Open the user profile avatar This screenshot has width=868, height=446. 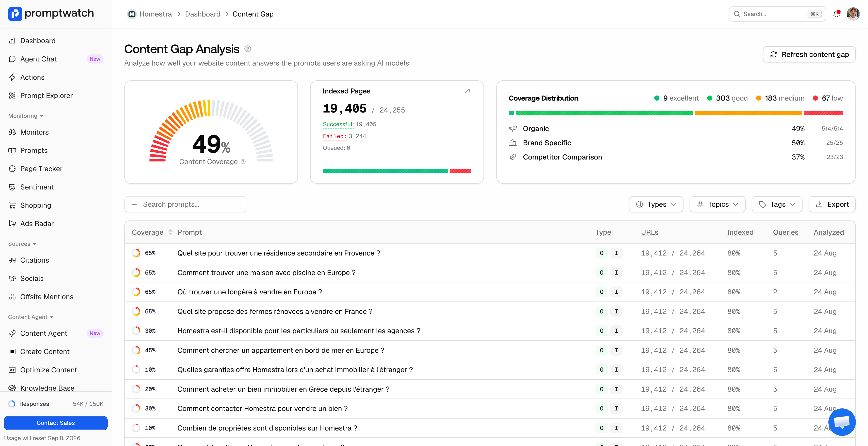pos(853,14)
